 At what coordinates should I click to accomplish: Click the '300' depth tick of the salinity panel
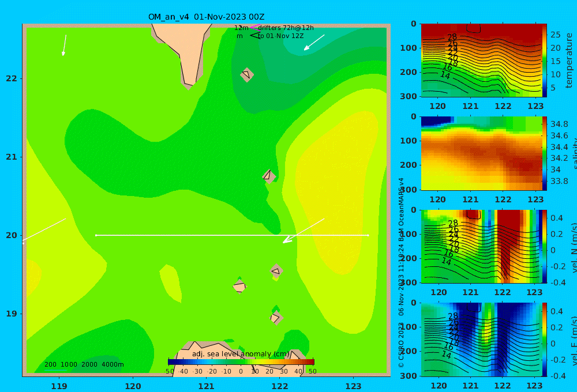[409, 190]
